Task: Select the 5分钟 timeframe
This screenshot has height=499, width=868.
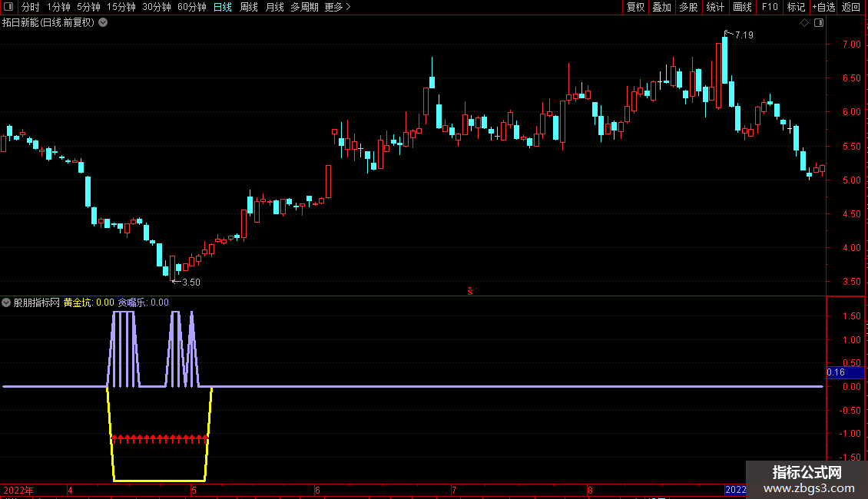Action: (88, 7)
